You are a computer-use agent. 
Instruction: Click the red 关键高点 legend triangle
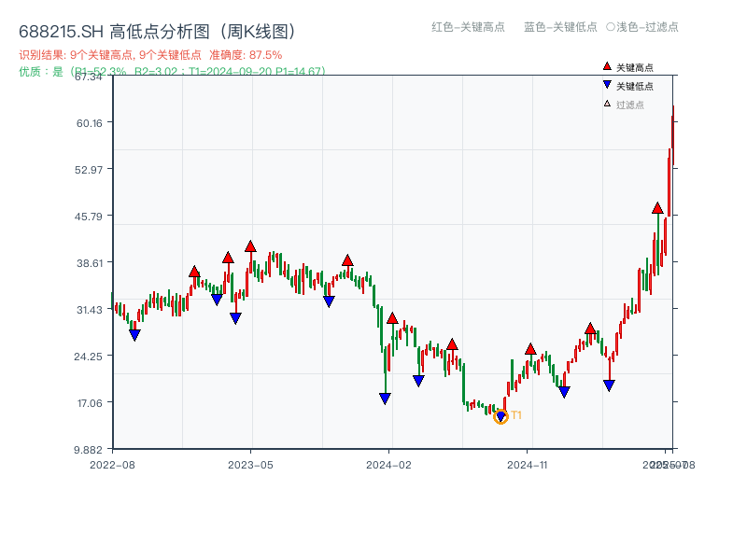coord(607,66)
